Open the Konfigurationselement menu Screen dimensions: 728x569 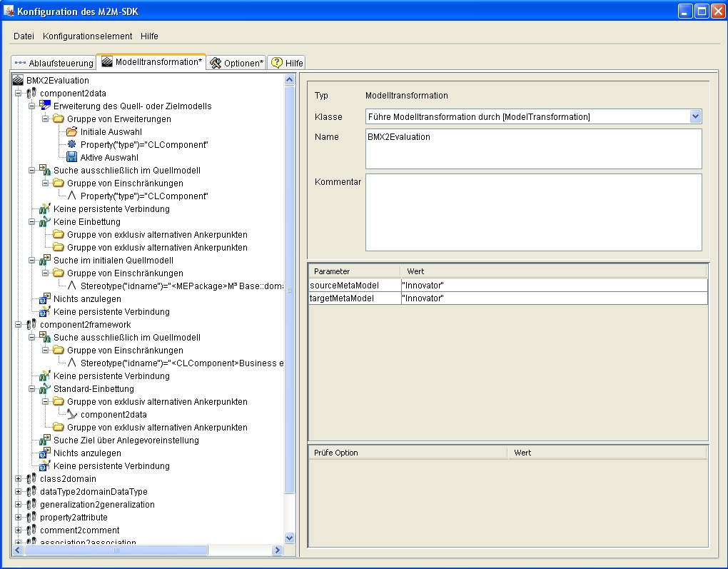pos(87,36)
